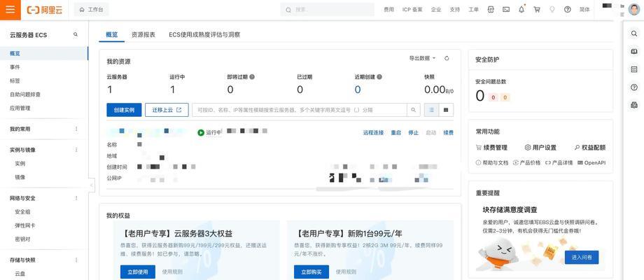
Task: Open 产品价格 link
Action: click(x=527, y=162)
